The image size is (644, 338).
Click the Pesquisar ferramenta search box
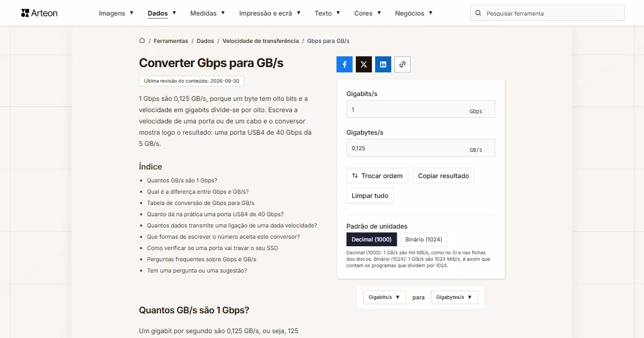[547, 13]
